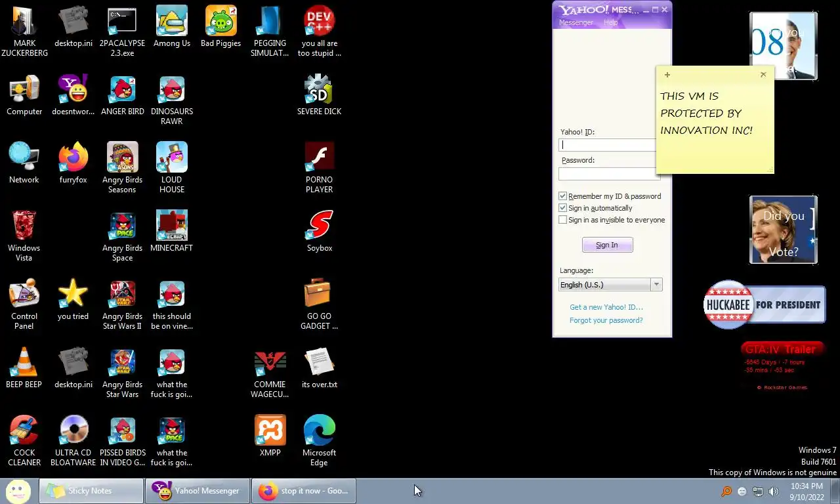Switch to Sticky Notes taskbar button

pyautogui.click(x=91, y=491)
